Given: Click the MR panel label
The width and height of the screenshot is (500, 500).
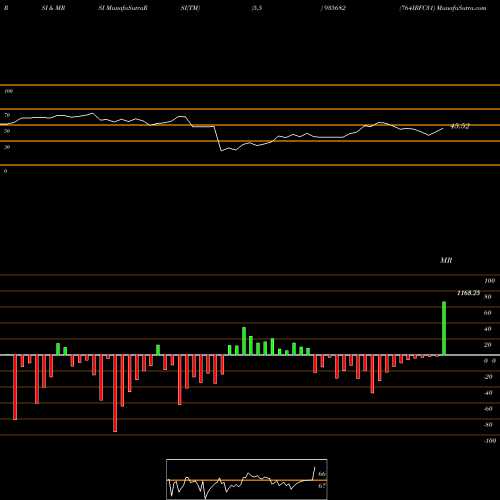Looking at the screenshot, I should (x=446, y=260).
